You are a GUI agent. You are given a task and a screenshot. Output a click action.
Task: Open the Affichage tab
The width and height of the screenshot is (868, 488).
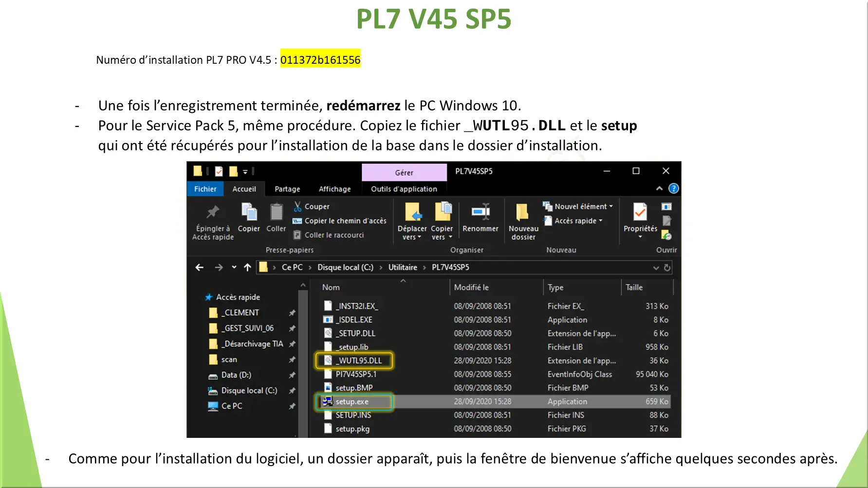334,189
